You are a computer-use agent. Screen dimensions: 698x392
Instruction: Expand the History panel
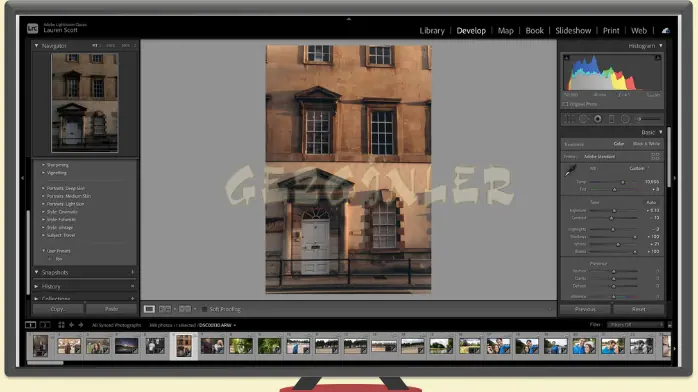(37, 286)
